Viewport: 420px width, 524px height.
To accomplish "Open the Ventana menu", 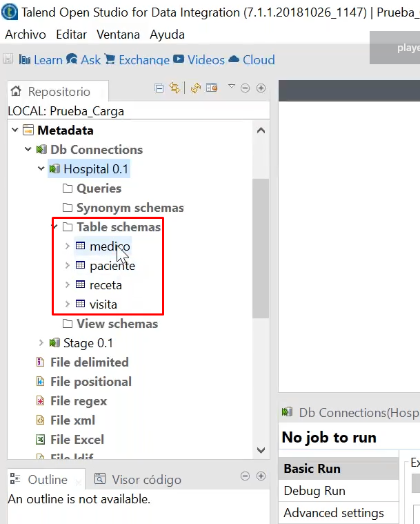I will click(x=118, y=35).
